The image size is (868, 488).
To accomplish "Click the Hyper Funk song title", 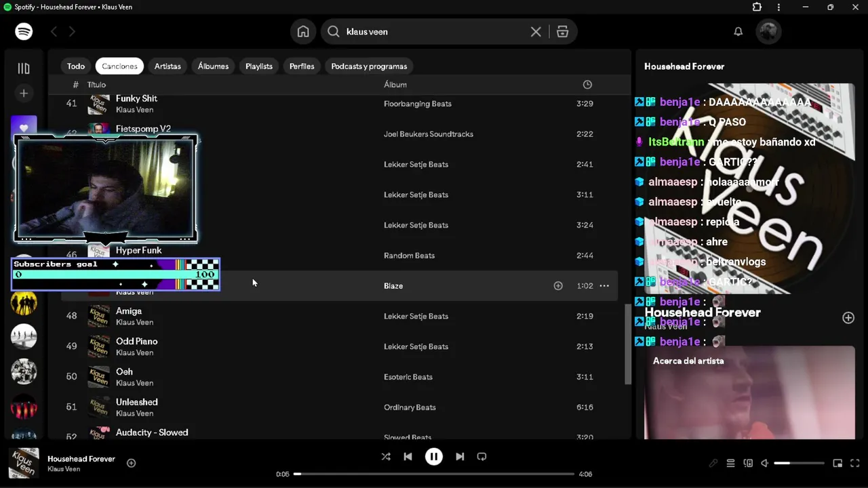I will pyautogui.click(x=139, y=251).
